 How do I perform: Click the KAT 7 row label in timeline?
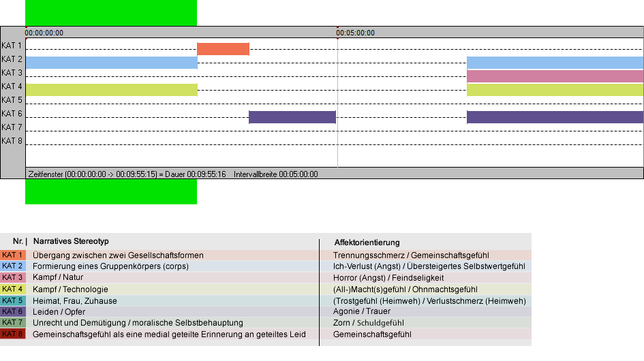click(12, 127)
